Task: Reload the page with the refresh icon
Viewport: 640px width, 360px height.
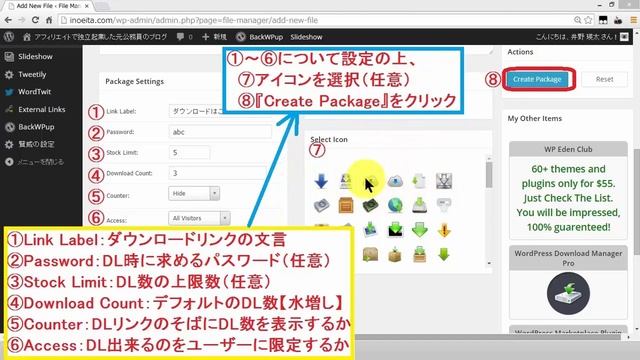Action: (35, 20)
